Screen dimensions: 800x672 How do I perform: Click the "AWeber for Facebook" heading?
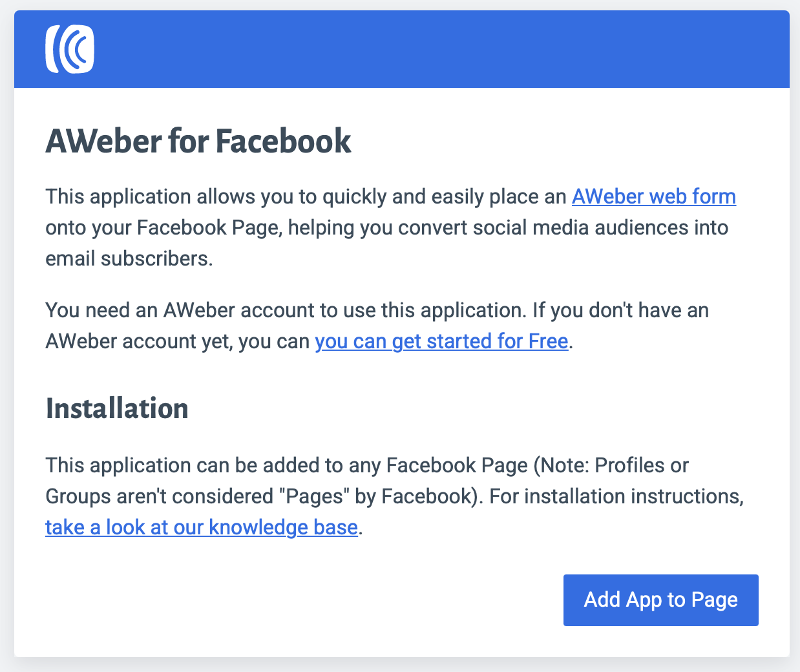198,141
